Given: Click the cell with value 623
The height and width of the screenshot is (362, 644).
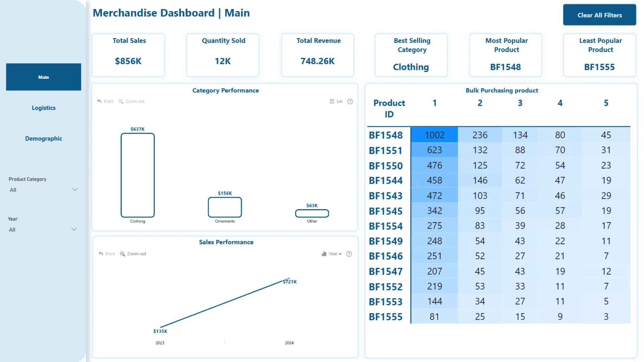Looking at the screenshot, I should pos(435,150).
